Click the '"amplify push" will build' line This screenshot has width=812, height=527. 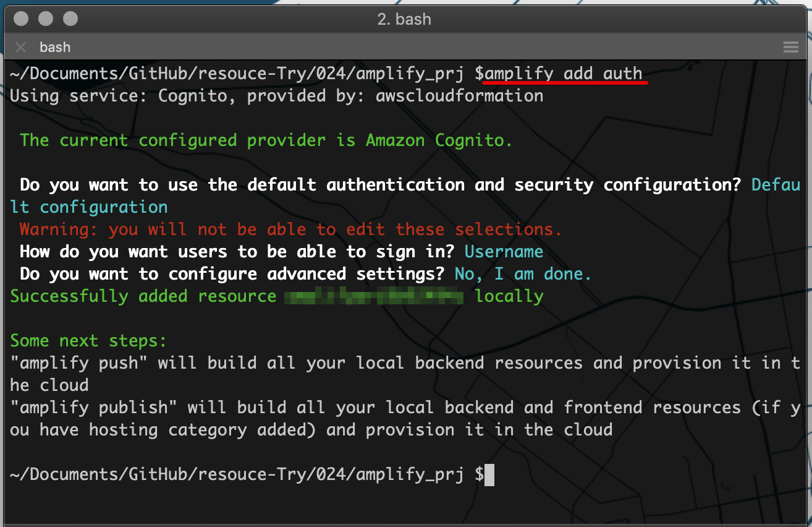click(405, 363)
